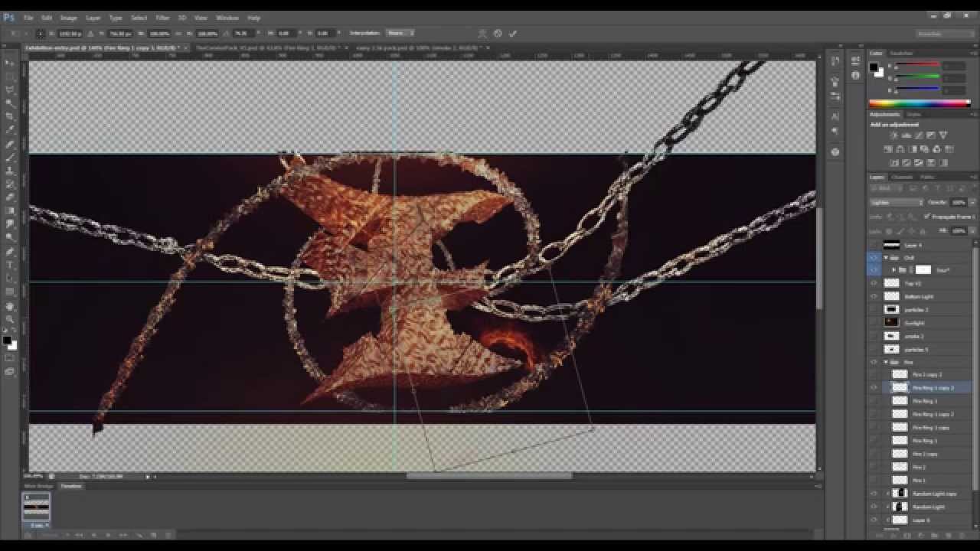The width and height of the screenshot is (980, 551).
Task: Select the Lasso tool
Action: pyautogui.click(x=10, y=90)
